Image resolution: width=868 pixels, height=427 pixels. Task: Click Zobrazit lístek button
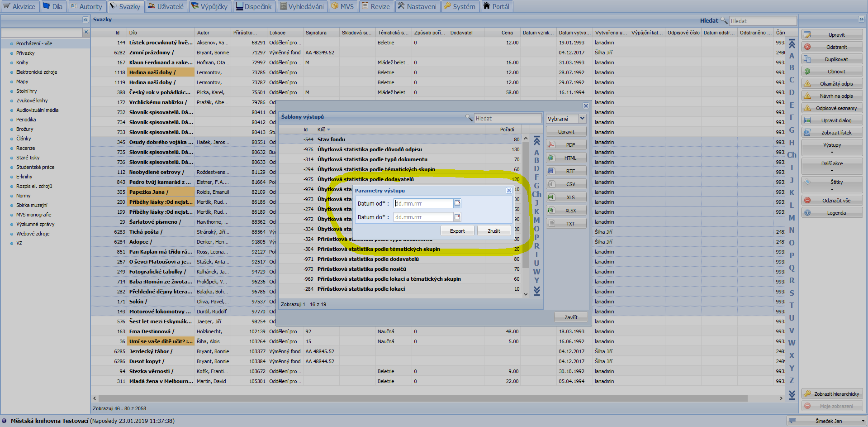832,133
